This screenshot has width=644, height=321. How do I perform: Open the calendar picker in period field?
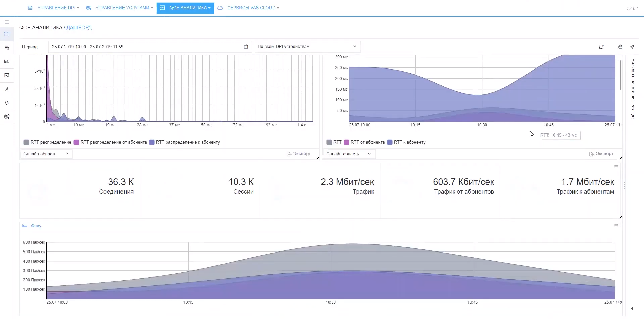246,46
